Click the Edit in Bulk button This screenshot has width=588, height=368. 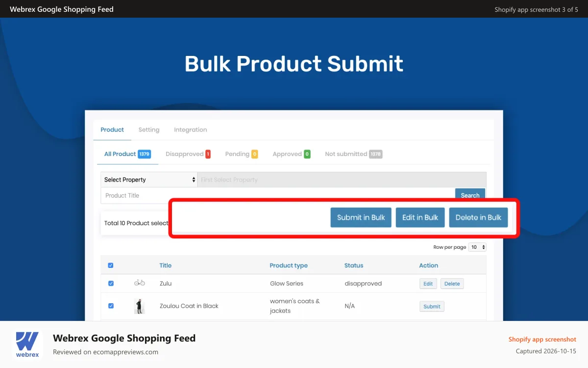click(x=420, y=217)
